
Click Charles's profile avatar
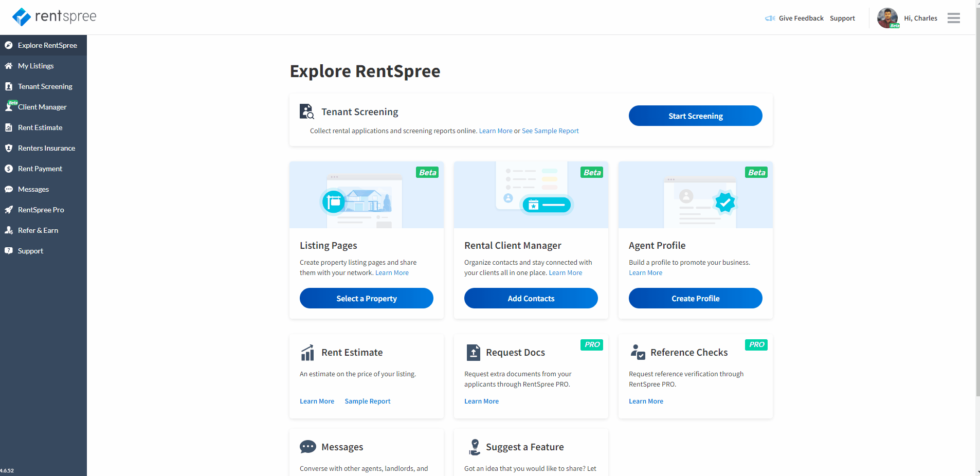(x=887, y=18)
